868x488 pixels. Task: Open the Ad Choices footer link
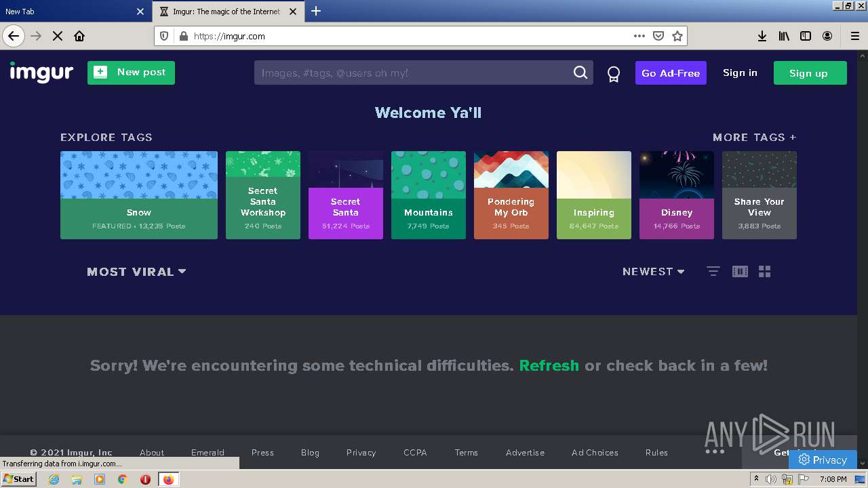click(595, 452)
